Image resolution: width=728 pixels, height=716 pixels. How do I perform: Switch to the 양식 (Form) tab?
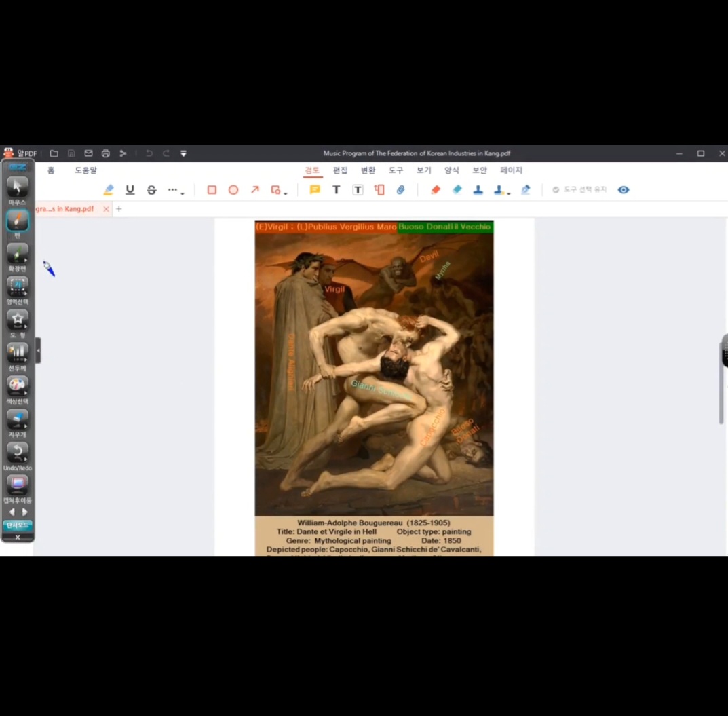[452, 170]
